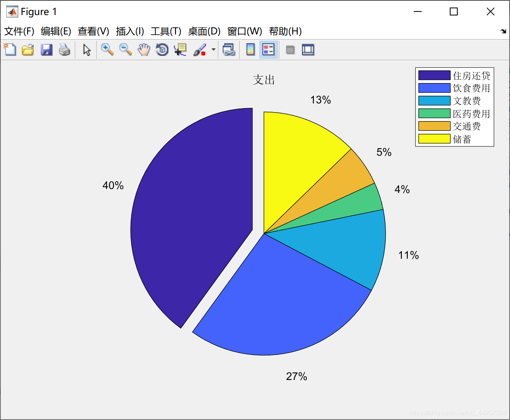The image size is (510, 420).
Task: Select the 文教费 legend label
Action: tap(467, 101)
